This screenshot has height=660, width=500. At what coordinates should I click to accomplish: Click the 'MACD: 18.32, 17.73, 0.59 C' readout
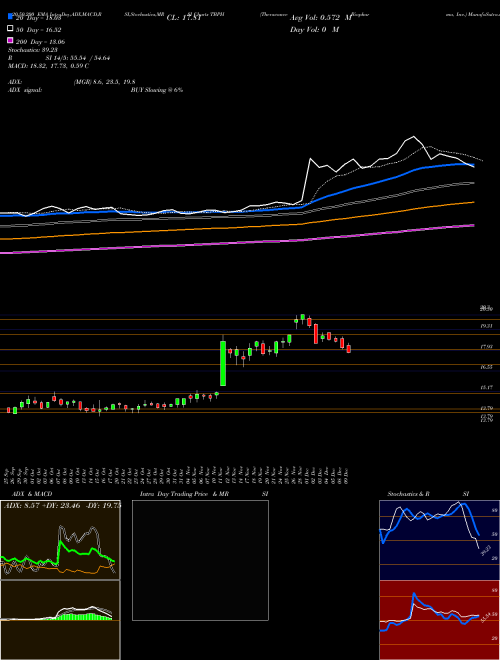pos(48,66)
